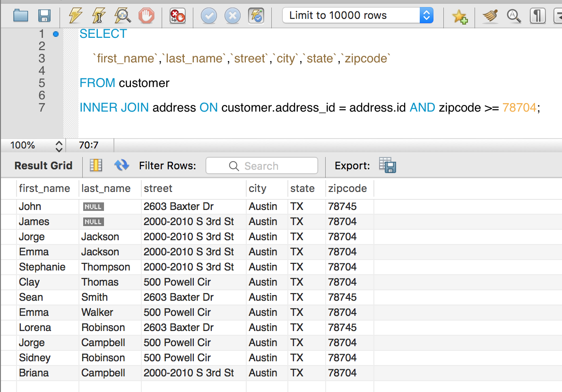The width and height of the screenshot is (562, 392).
Task: Rollback transaction with X icon
Action: 232,16
